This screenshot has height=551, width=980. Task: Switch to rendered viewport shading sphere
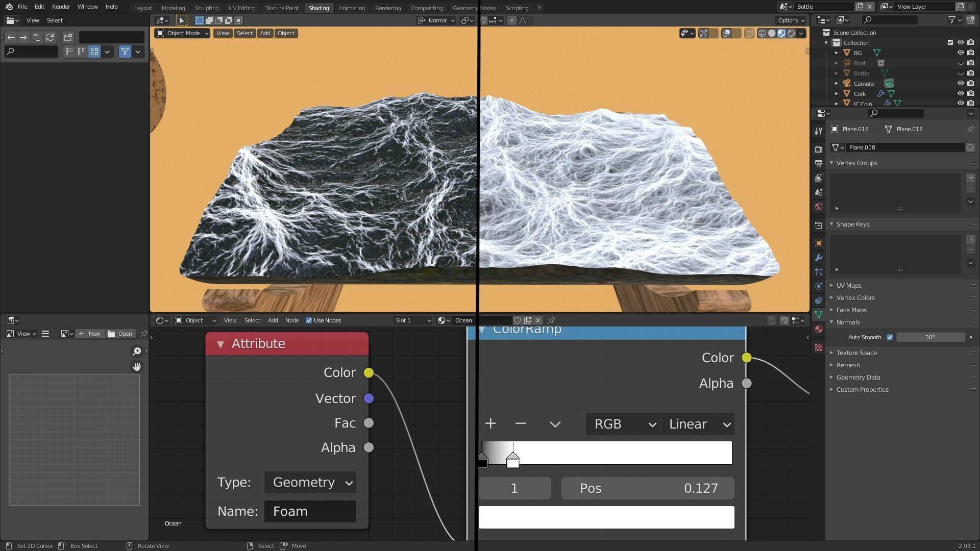(x=791, y=33)
